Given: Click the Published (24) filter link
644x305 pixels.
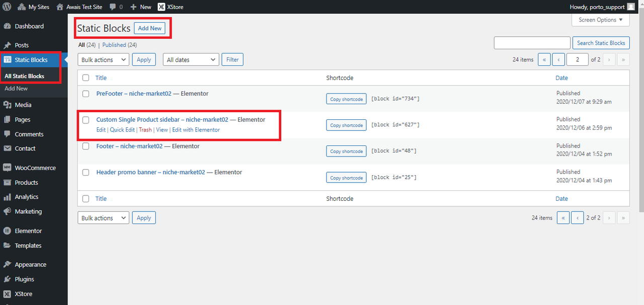Looking at the screenshot, I should coord(120,45).
